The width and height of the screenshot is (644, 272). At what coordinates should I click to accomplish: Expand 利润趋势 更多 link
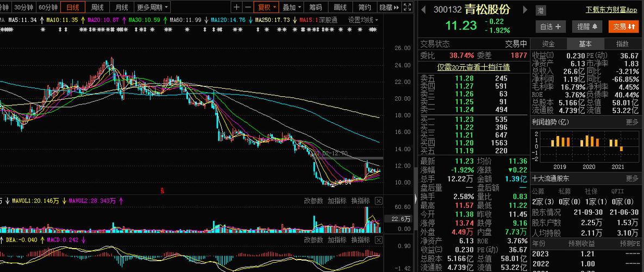tap(632, 122)
